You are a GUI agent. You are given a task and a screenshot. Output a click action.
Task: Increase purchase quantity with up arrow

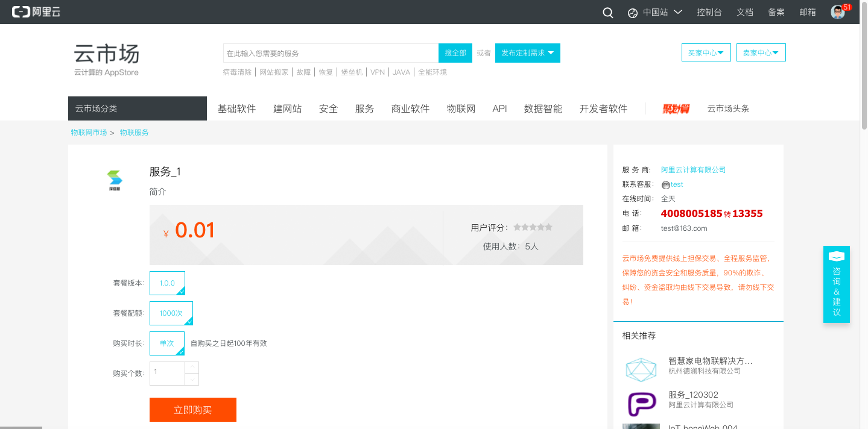tap(192, 368)
